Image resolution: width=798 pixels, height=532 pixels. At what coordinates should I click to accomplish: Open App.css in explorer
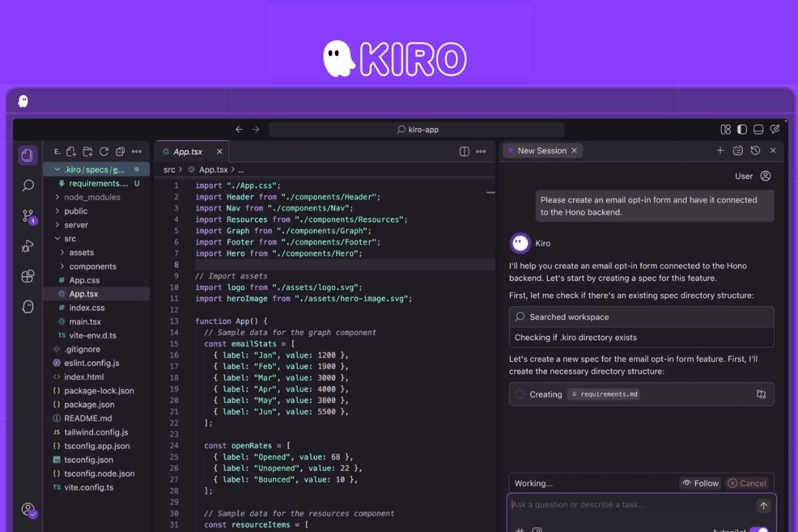pos(96,280)
